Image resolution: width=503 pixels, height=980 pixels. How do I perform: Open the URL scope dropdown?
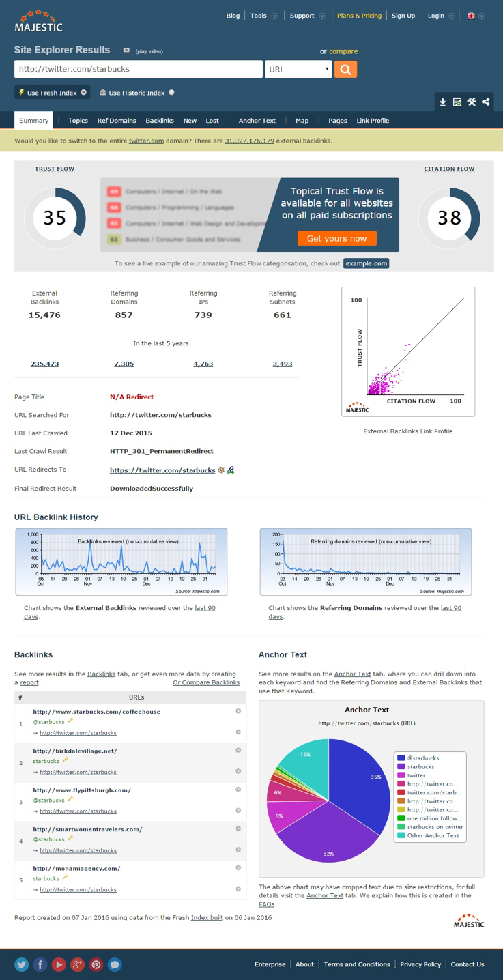pyautogui.click(x=298, y=69)
